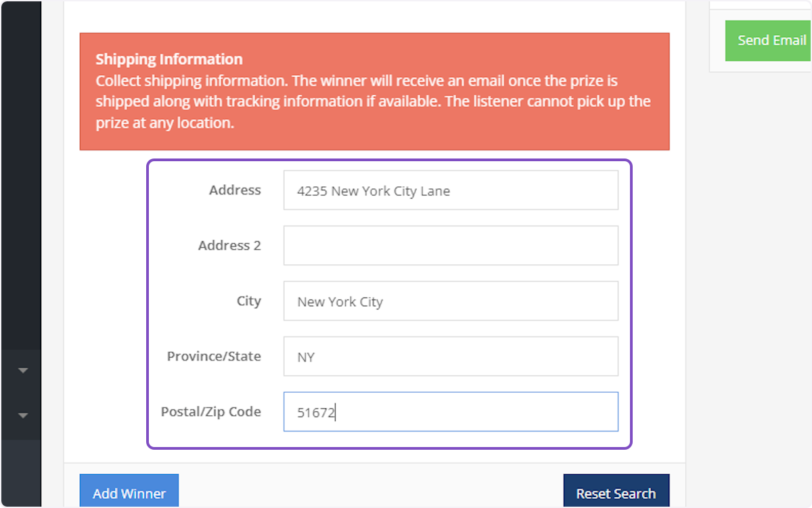The image size is (812, 508).
Task: Click the Province/State label
Action: point(214,356)
